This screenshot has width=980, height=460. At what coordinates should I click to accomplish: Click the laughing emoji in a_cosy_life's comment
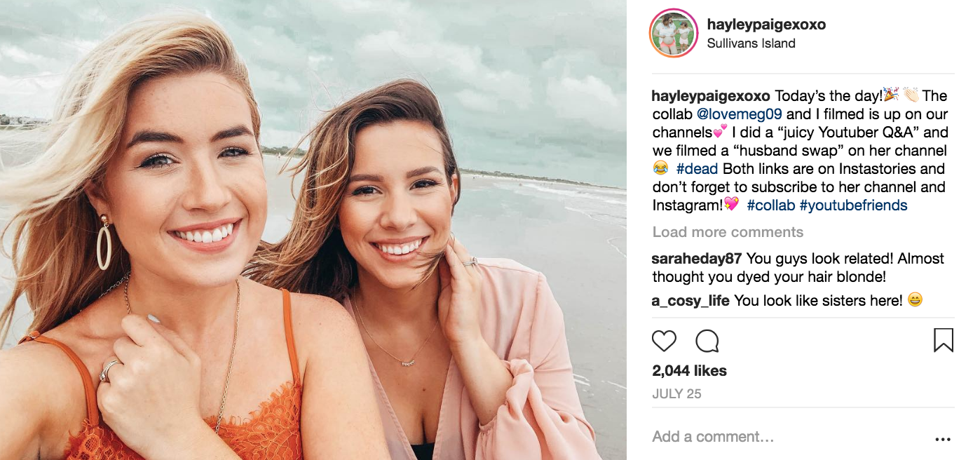[915, 301]
